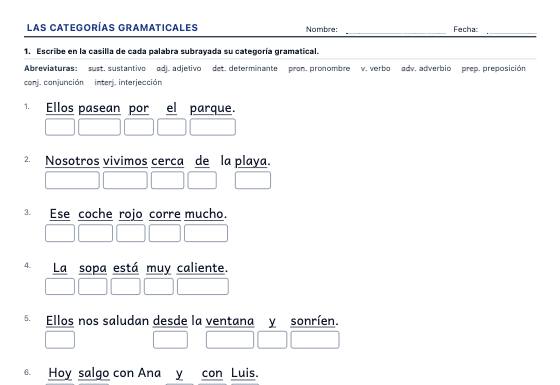The image size is (560, 385).
Task: Click the underlined name 'Luis'
Action: tap(243, 373)
